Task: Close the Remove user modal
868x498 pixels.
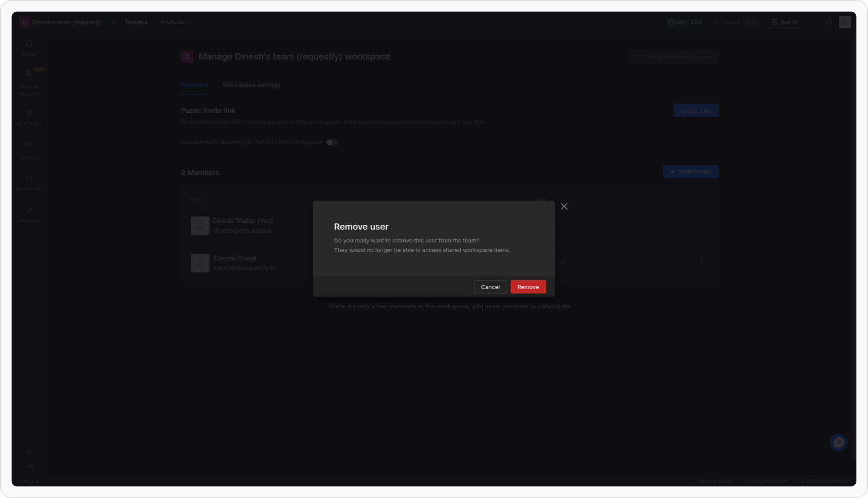Action: coord(564,207)
